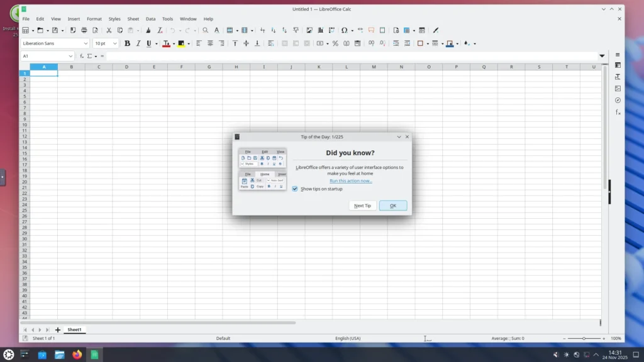Toggle italic formatting

coord(138,43)
